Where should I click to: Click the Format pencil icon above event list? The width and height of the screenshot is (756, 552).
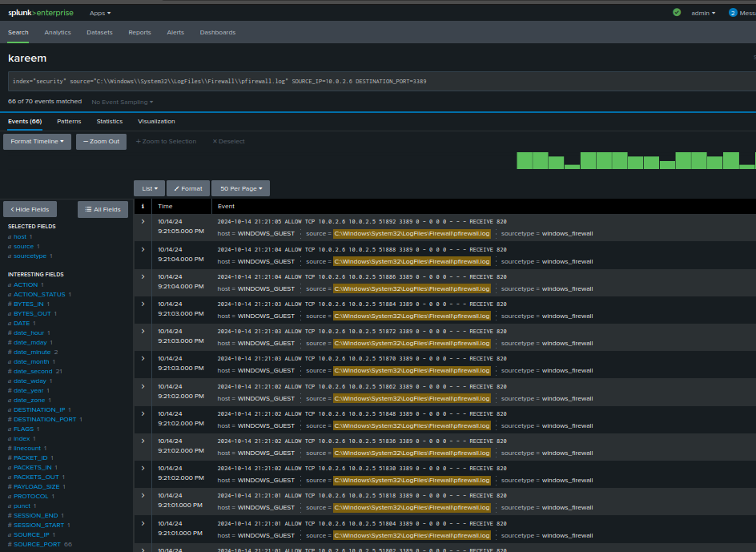tap(187, 188)
